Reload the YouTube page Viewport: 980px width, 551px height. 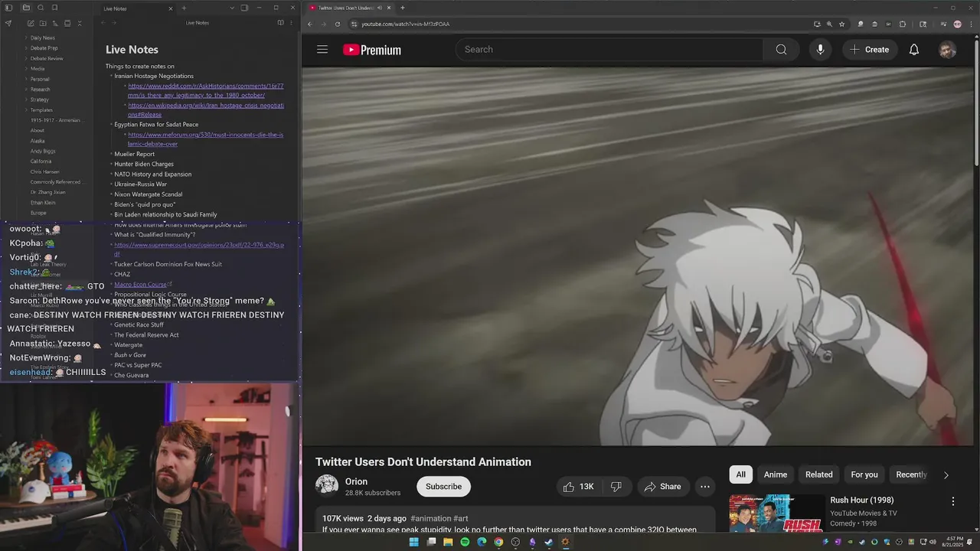(x=338, y=24)
